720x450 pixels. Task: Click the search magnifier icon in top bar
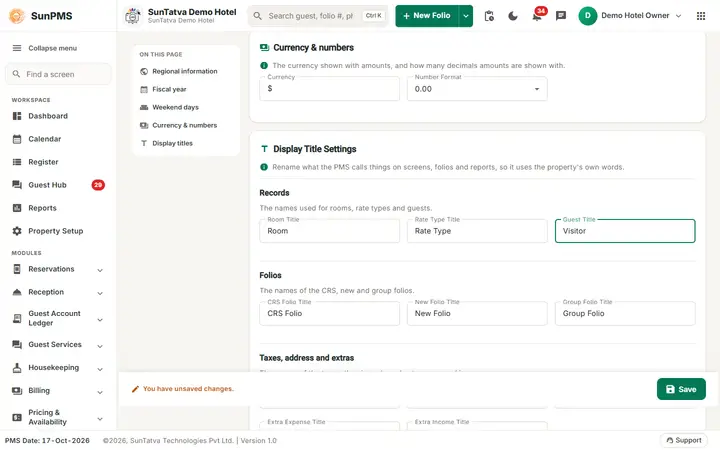pyautogui.click(x=258, y=16)
